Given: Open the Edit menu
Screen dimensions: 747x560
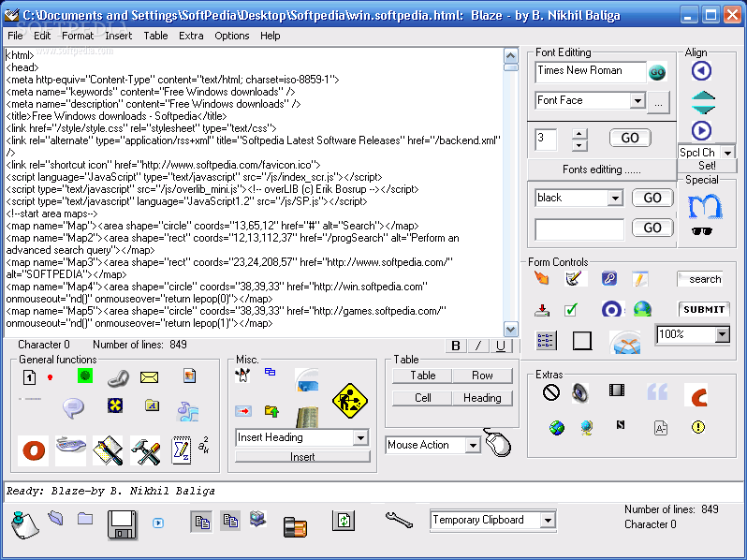Looking at the screenshot, I should (42, 36).
